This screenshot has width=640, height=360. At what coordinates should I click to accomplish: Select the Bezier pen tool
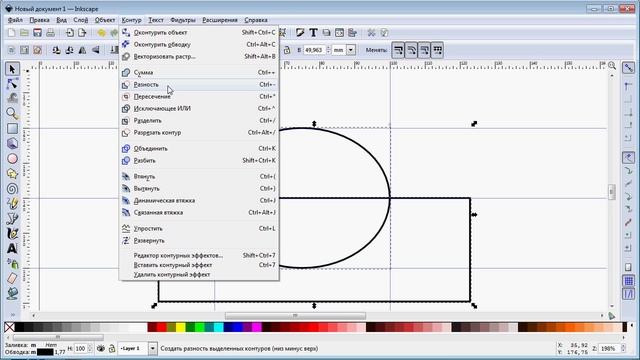[12, 219]
